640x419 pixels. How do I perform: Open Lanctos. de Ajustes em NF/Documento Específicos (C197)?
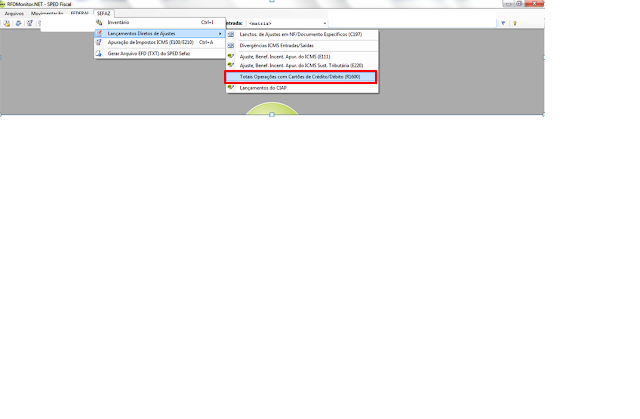[x=302, y=35]
